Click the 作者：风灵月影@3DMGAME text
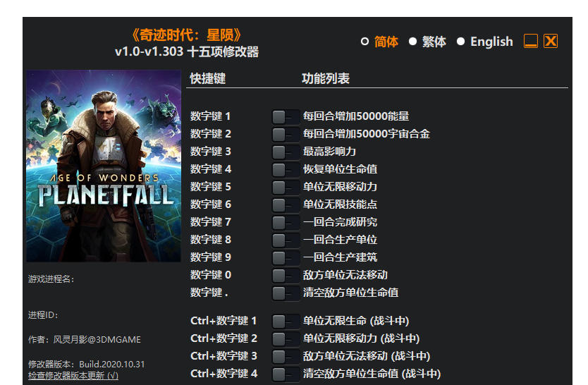Image resolution: width=588 pixels, height=385 pixels. click(x=85, y=340)
